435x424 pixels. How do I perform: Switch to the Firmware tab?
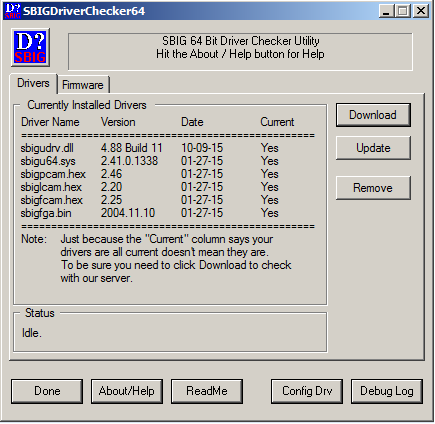(83, 85)
